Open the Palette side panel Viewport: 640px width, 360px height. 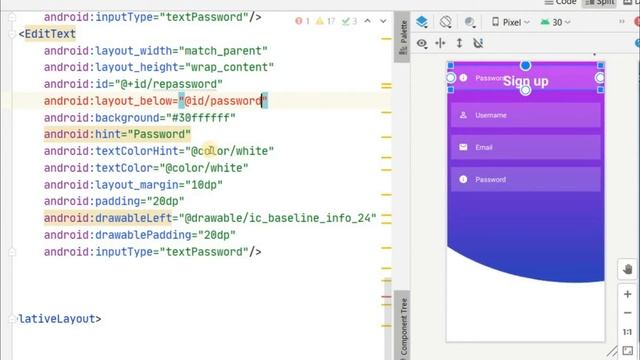tap(402, 37)
